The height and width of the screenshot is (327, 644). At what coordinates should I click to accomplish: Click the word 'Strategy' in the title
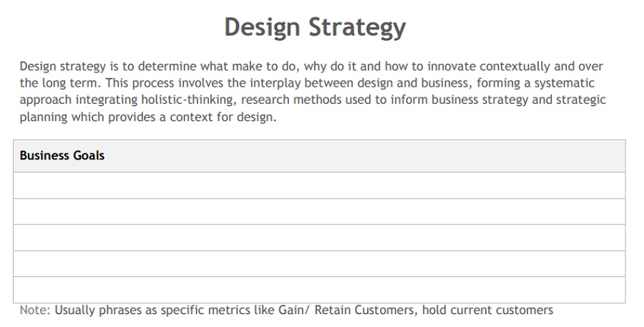tap(357, 28)
